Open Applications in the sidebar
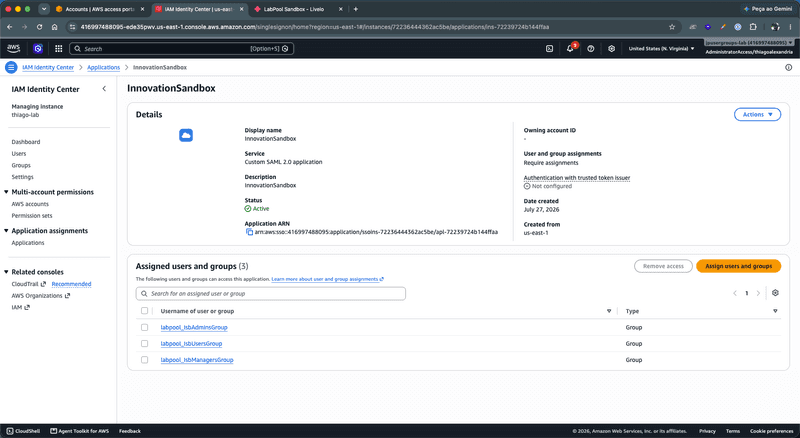This screenshot has width=800, height=438. [x=28, y=243]
